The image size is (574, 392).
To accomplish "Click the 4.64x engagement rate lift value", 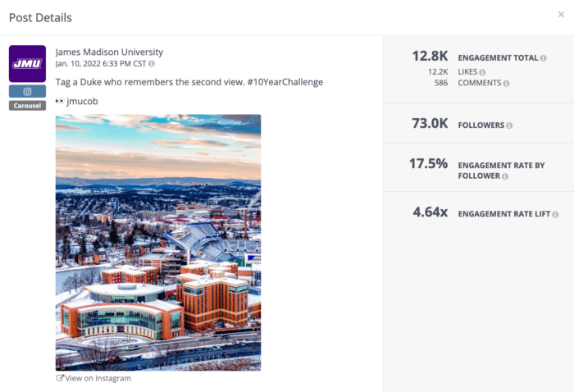I will (x=430, y=212).
